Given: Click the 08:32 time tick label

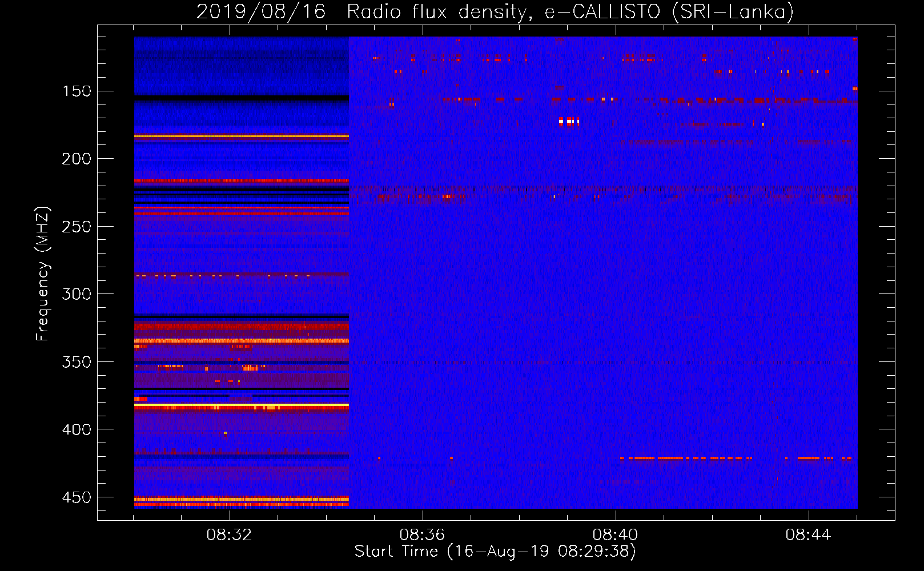Looking at the screenshot, I should click(230, 535).
